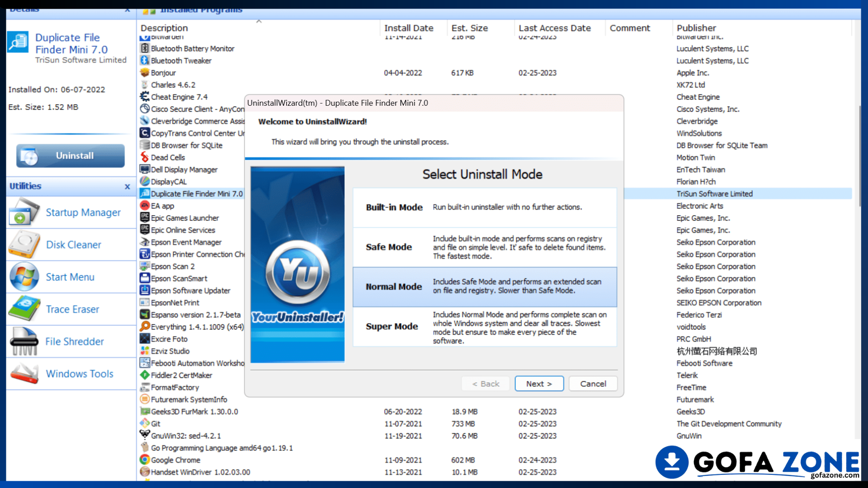The width and height of the screenshot is (868, 488).
Task: Select Super Mode uninstall option
Action: point(485,327)
